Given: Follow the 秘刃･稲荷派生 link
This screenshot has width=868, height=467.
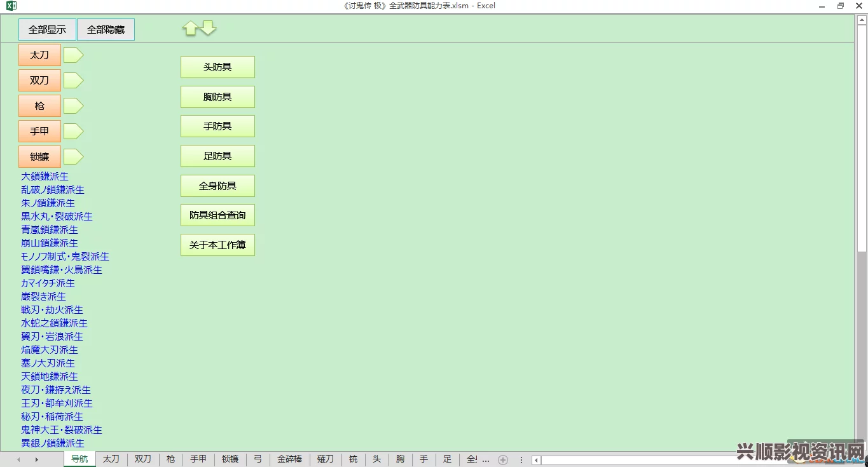Looking at the screenshot, I should coord(52,417).
